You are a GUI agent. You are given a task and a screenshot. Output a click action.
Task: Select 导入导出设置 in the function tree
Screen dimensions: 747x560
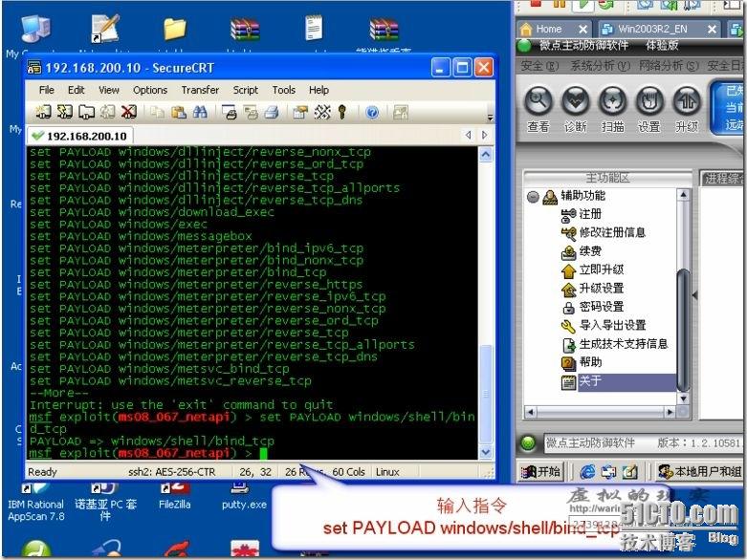click(x=613, y=326)
